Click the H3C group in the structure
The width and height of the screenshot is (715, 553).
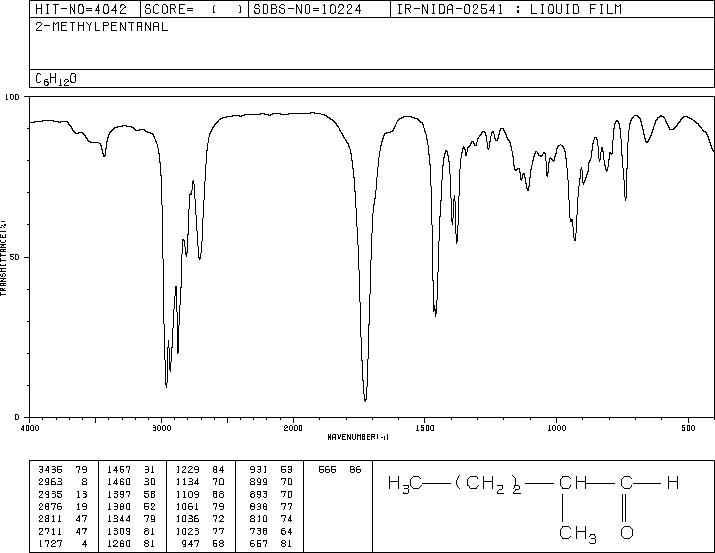[405, 484]
